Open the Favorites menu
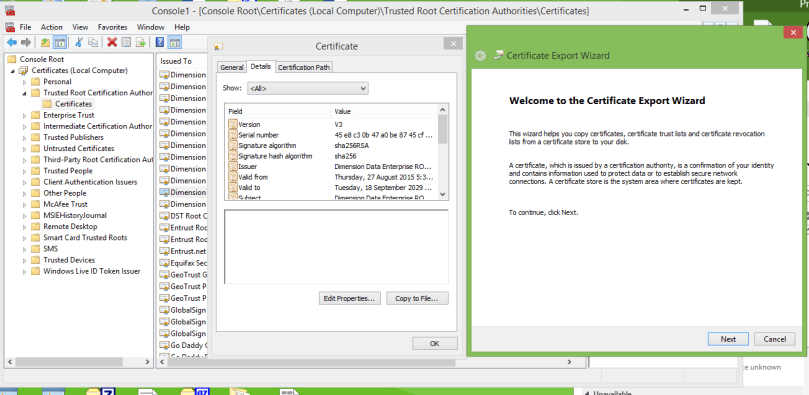 [x=112, y=27]
